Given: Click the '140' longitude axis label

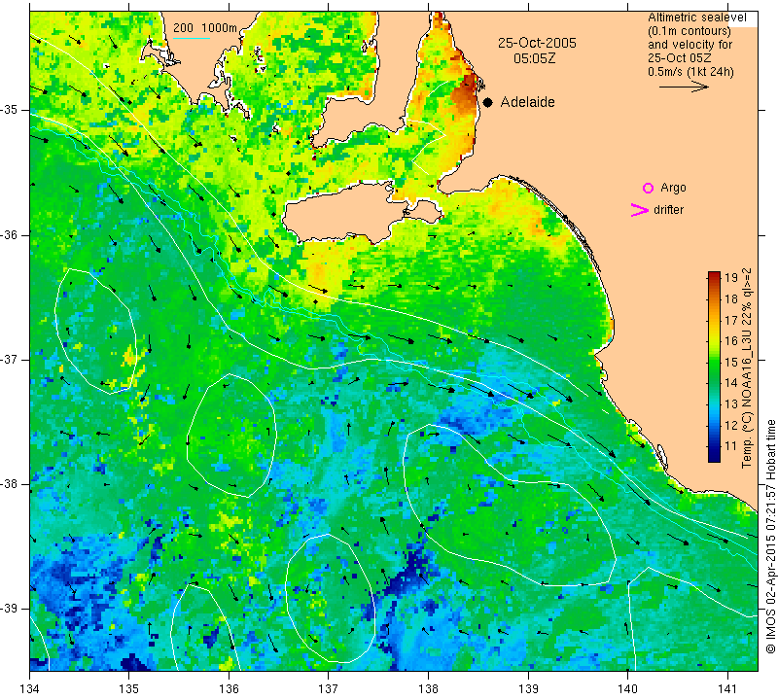Looking at the screenshot, I should [627, 688].
